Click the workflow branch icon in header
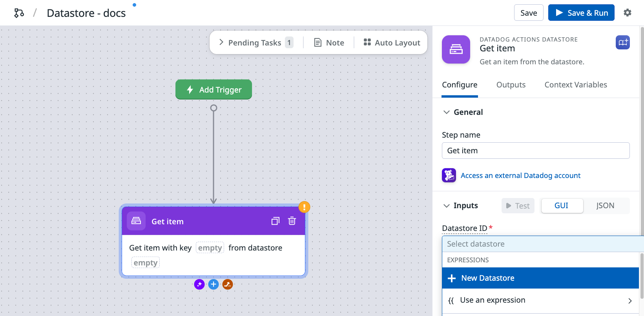Screen dimensions: 644x316 [x=19, y=13]
